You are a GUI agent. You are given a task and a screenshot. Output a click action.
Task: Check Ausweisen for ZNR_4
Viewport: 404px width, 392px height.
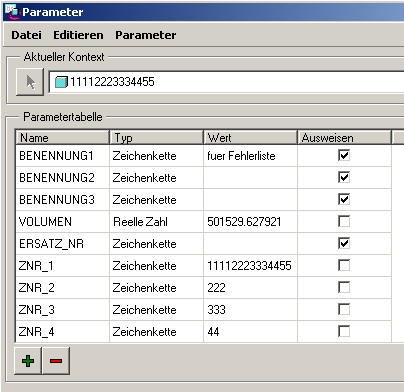click(x=344, y=331)
